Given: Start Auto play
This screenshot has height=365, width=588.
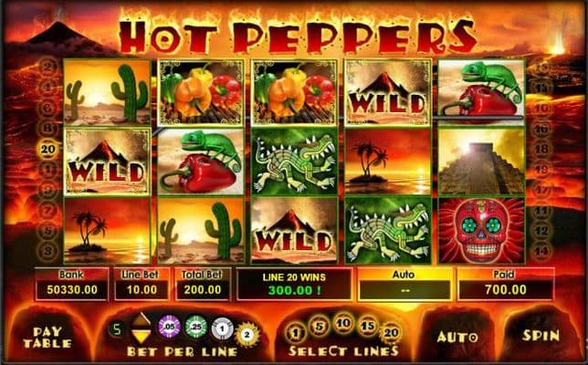Looking at the screenshot, I should 457,338.
